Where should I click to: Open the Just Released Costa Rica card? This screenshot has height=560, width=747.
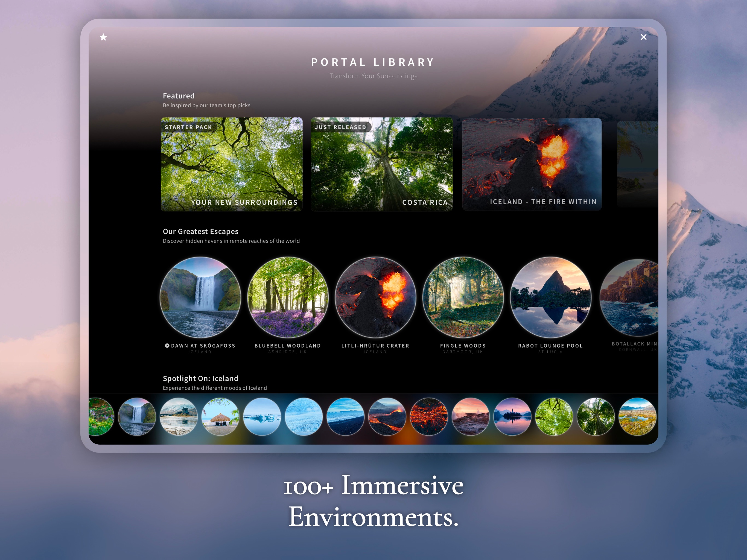coord(382,164)
